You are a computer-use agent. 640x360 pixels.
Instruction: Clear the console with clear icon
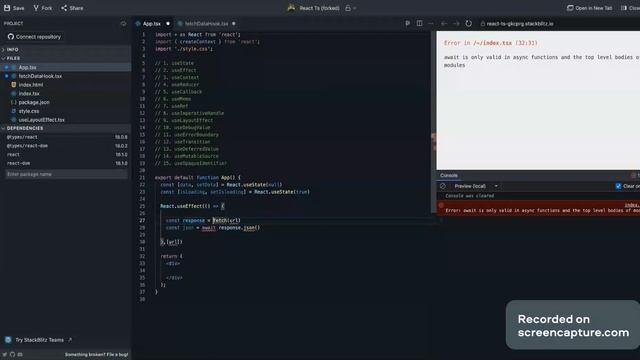click(x=443, y=186)
